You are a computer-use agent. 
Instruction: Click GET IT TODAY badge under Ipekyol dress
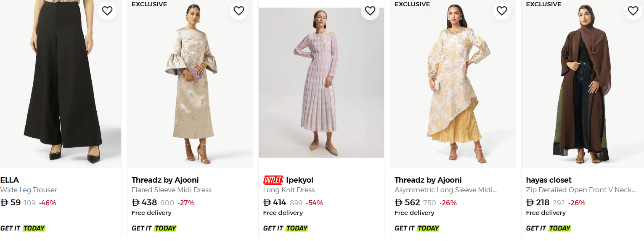click(x=286, y=228)
